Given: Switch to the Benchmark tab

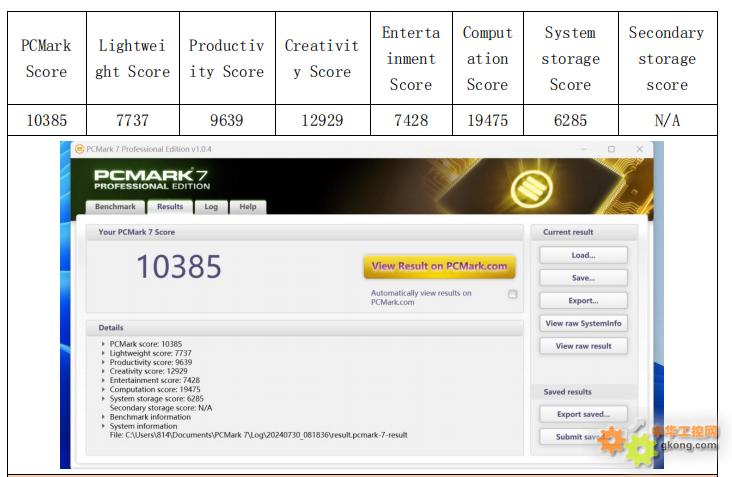Looking at the screenshot, I should 115,207.
